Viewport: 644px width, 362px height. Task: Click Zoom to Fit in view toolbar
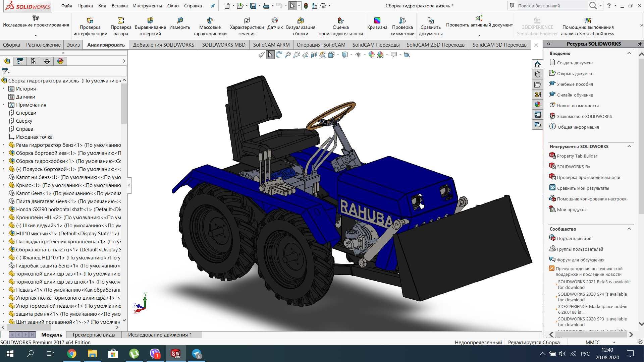[x=288, y=55]
